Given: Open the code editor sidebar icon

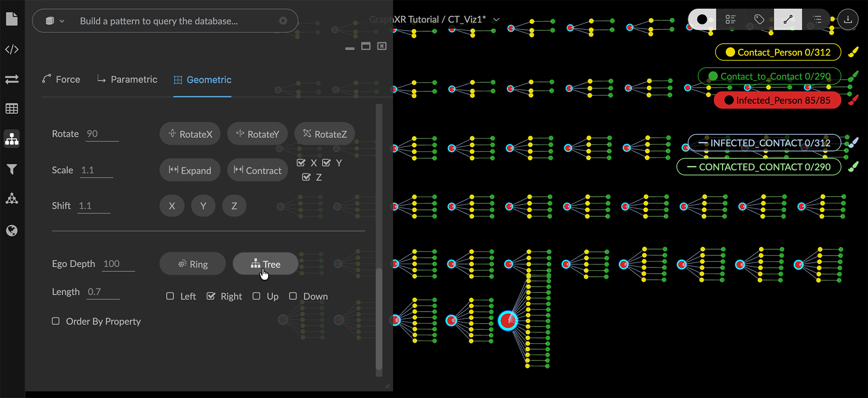Looking at the screenshot, I should click(12, 49).
